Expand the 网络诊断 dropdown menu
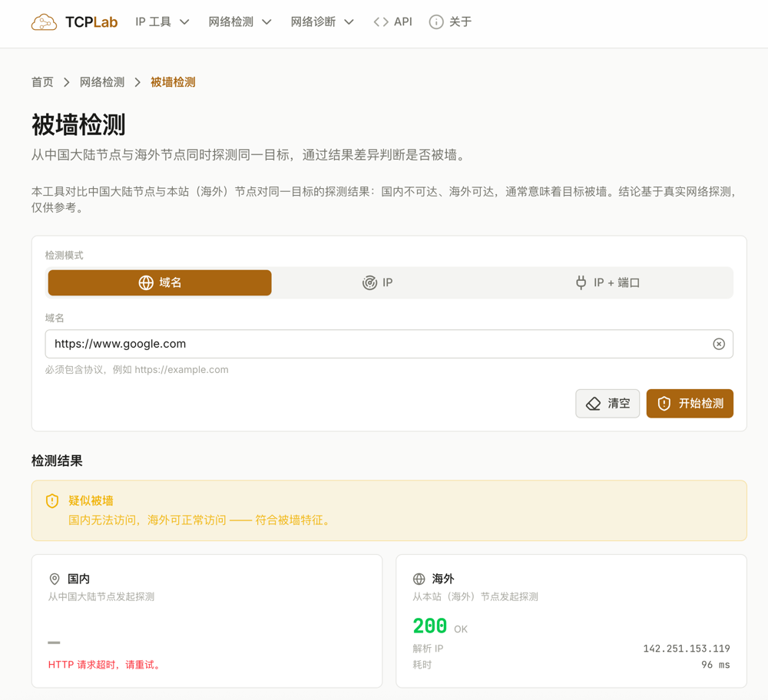This screenshot has height=700, width=768. coord(322,22)
